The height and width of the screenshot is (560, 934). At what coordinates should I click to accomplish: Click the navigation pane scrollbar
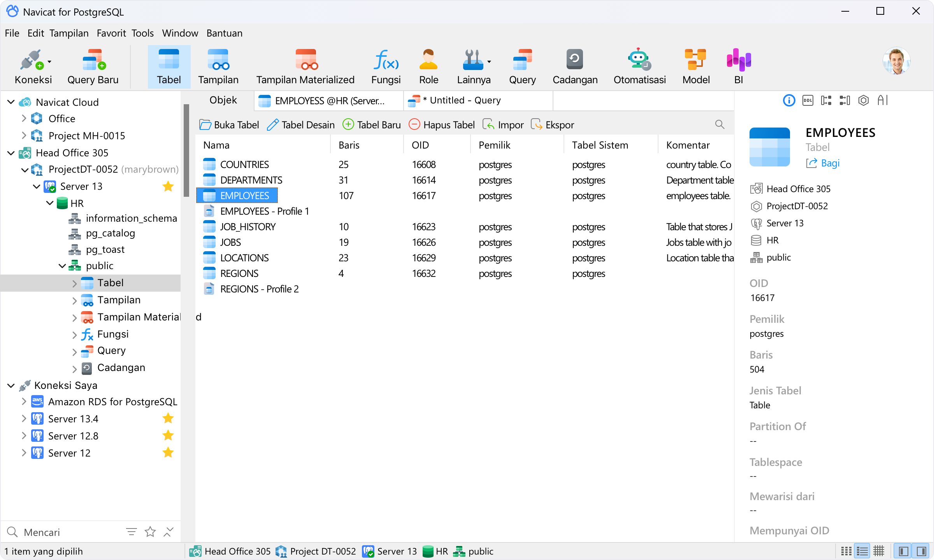coord(186,150)
